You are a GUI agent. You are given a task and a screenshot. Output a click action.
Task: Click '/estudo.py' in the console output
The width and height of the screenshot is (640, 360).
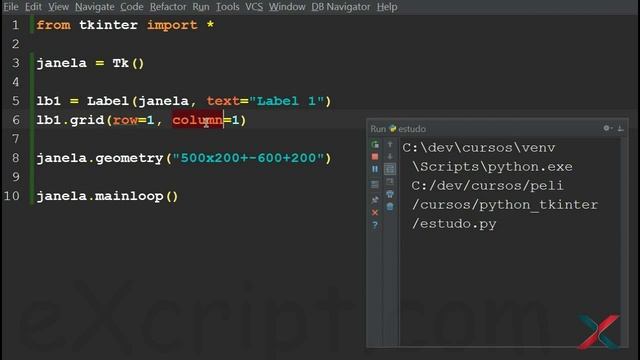coord(454,224)
